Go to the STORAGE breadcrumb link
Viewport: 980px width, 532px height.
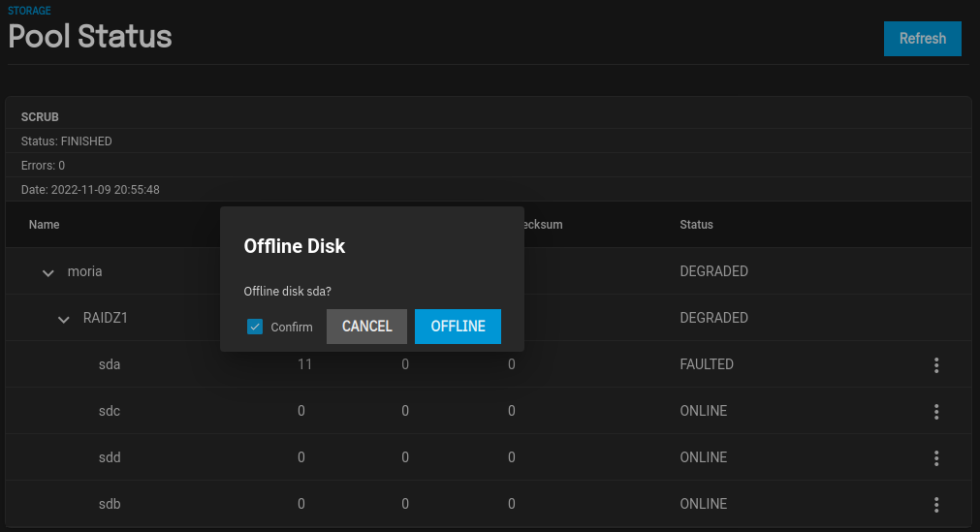(x=31, y=12)
